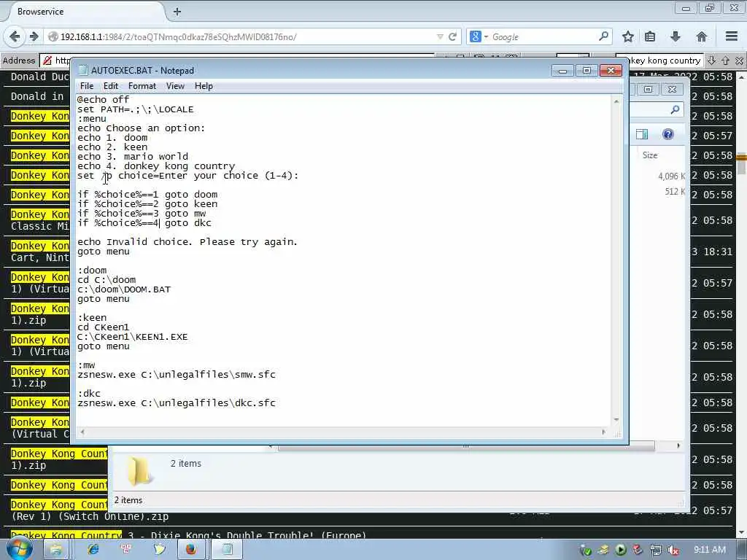Open the File menu in Notepad
Image resolution: width=747 pixels, height=560 pixels.
point(87,86)
